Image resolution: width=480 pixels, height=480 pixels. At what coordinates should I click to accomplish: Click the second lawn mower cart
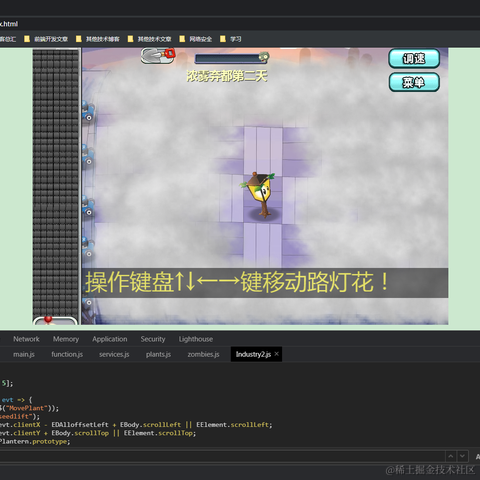pyautogui.click(x=88, y=155)
